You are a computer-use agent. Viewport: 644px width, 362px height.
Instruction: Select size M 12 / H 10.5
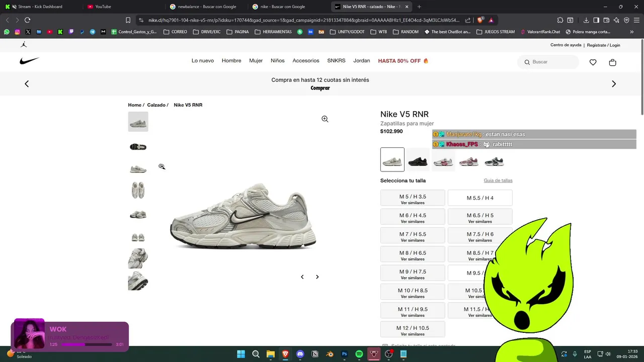click(413, 329)
